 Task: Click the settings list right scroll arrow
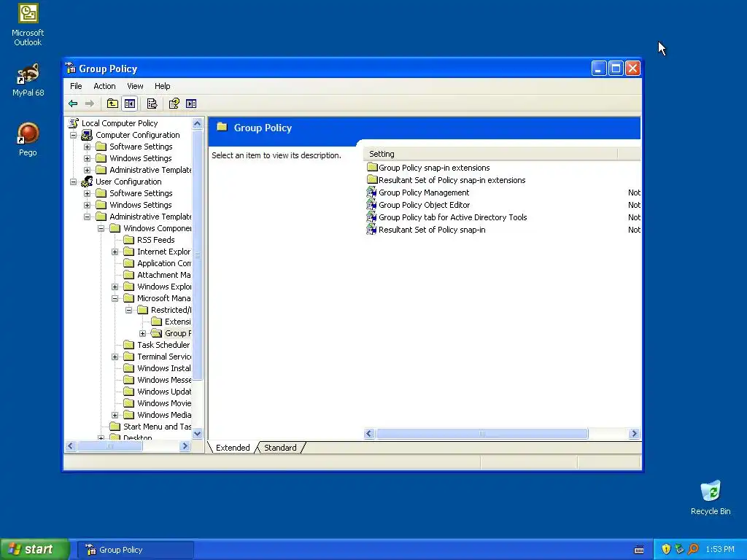(634, 433)
